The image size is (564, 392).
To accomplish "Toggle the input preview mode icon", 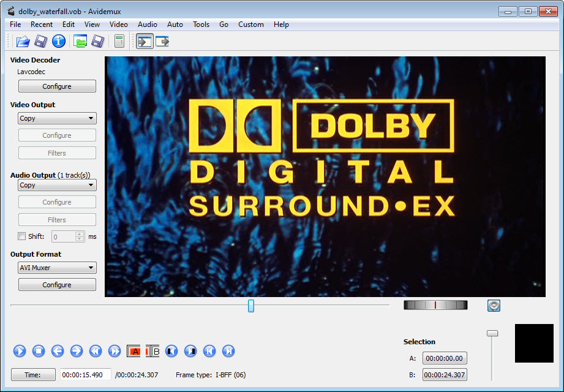I will point(145,42).
